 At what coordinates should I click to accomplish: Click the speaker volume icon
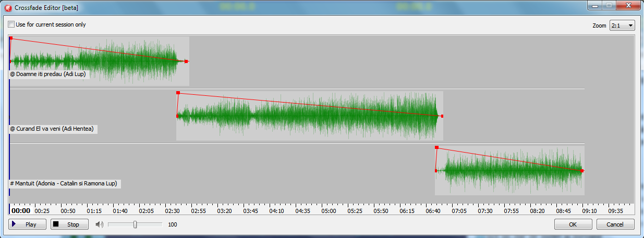[99, 224]
